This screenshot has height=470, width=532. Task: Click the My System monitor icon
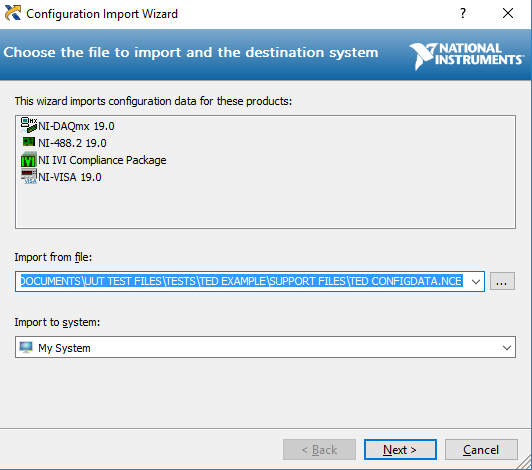(26, 347)
